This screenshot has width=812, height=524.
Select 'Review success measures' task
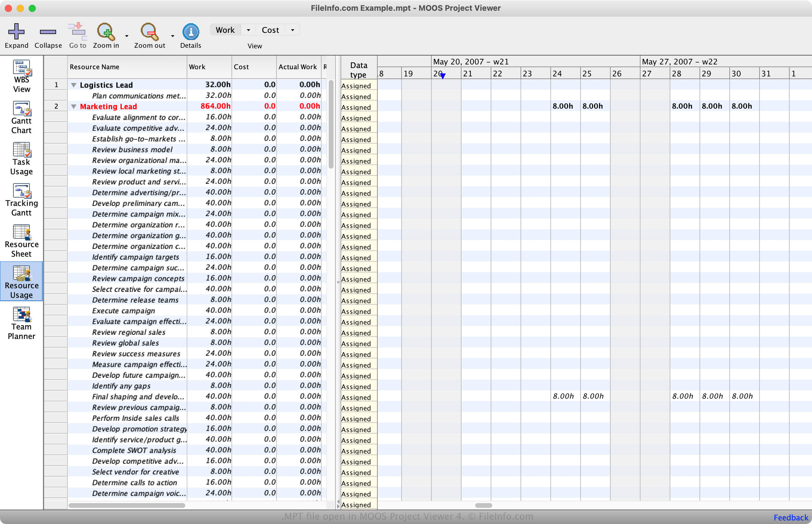[x=136, y=354]
